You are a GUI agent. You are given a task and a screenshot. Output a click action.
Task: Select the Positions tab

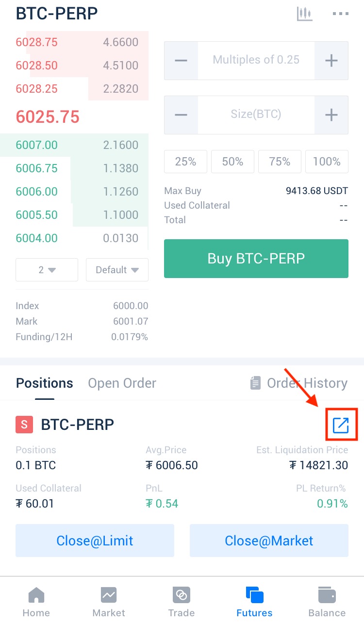(x=44, y=383)
